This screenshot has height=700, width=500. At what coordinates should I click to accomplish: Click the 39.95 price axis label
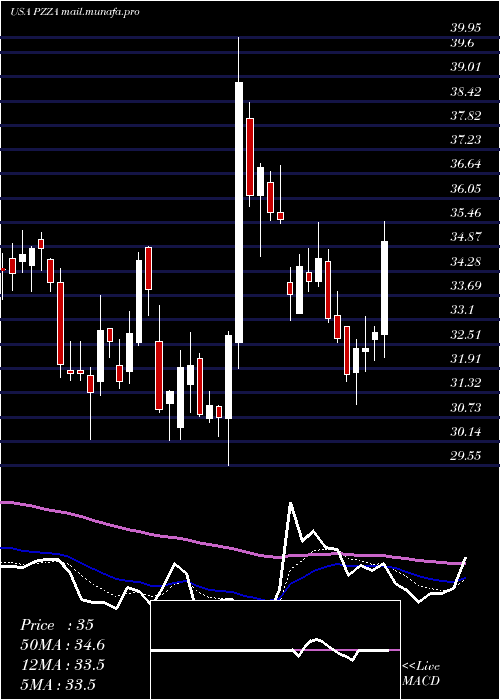(x=466, y=28)
